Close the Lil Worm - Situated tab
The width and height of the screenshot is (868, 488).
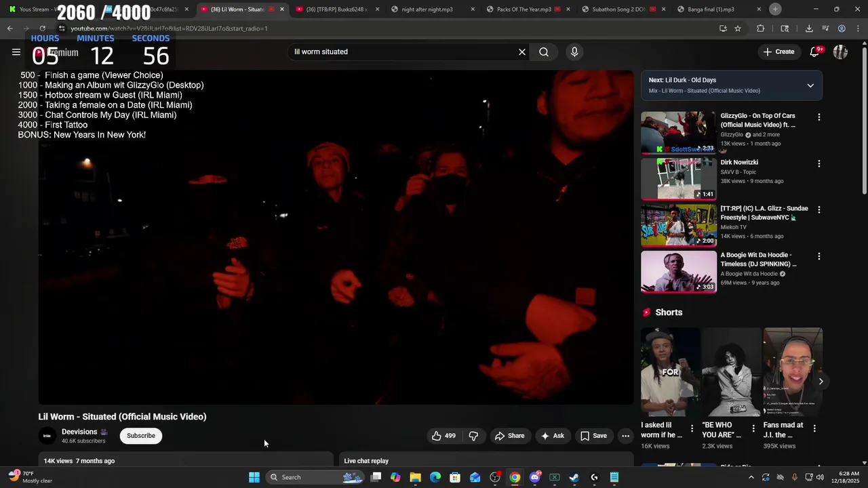pos(282,9)
